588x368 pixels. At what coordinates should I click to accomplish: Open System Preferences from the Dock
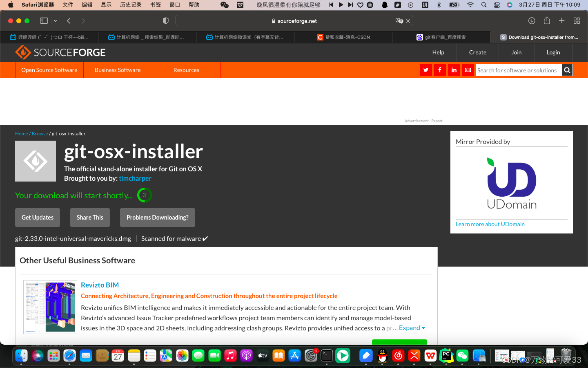click(x=311, y=356)
